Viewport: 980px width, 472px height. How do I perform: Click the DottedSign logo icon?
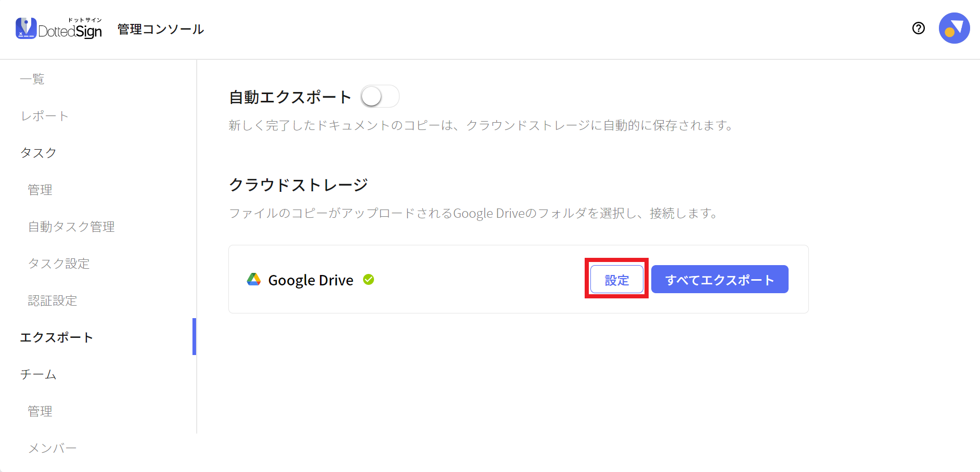tap(26, 29)
